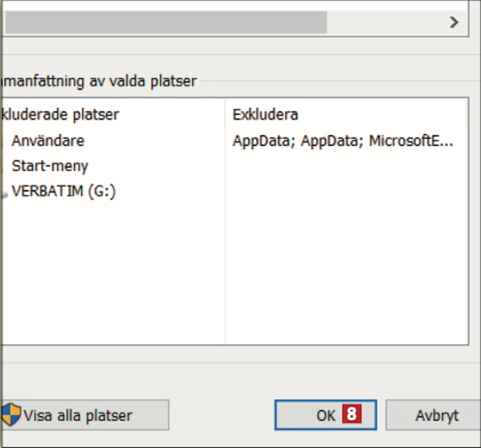This screenshot has height=448, width=481.
Task: Click the drive icon beside VERBATIM (G:)
Action: (x=3, y=193)
